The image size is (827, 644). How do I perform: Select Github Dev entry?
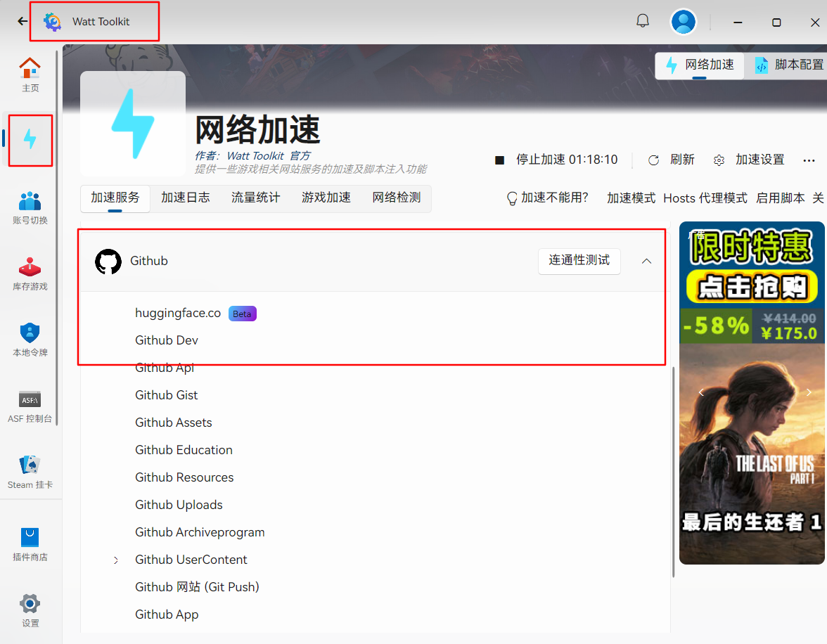coord(167,341)
